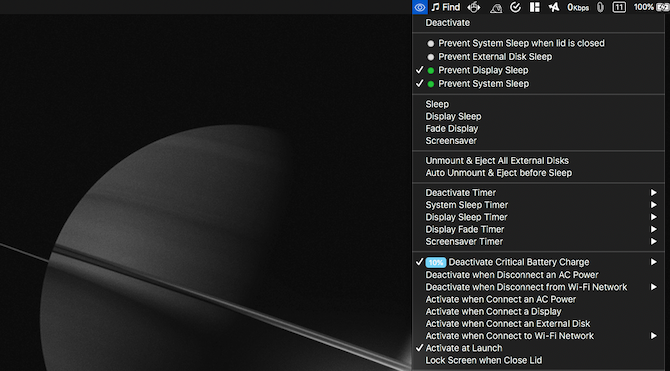
Task: Choose Deactivate from the menu
Action: click(538, 23)
